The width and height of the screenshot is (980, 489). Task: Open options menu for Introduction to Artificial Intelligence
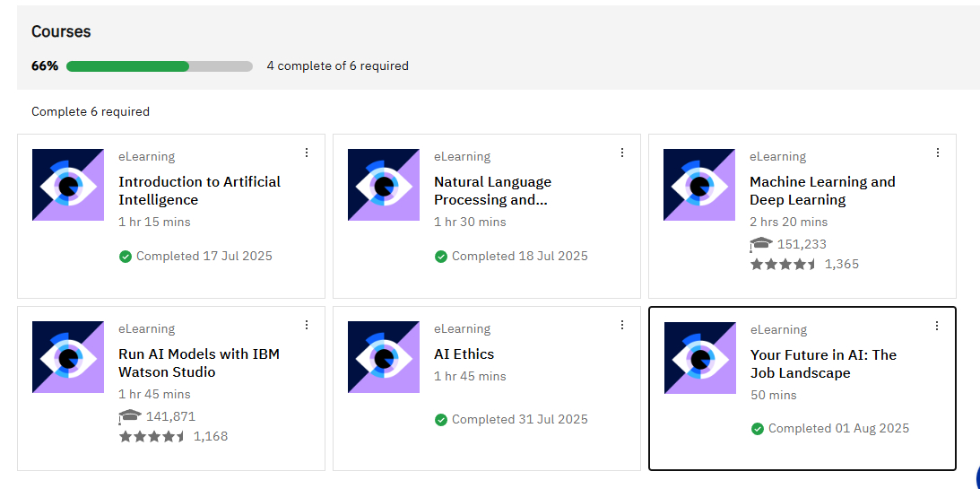[307, 153]
